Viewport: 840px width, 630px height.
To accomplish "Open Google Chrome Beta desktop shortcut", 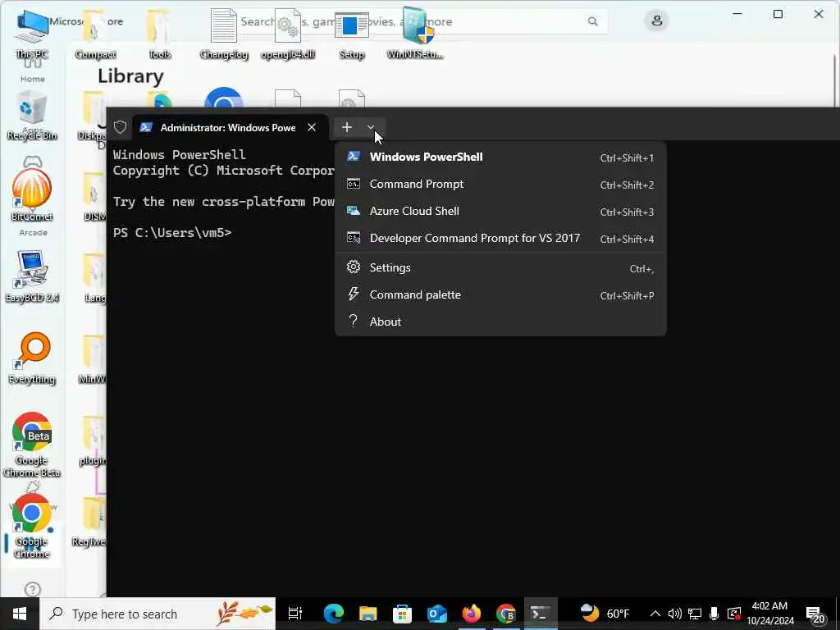I will 32,445.
